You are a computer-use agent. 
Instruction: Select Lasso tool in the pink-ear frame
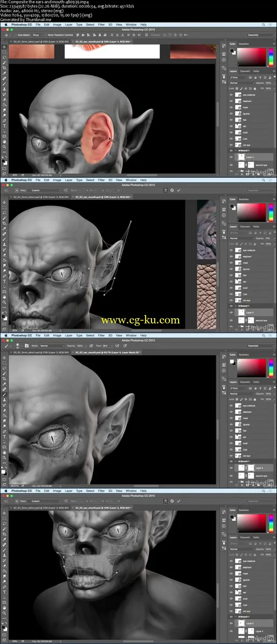(4, 57)
